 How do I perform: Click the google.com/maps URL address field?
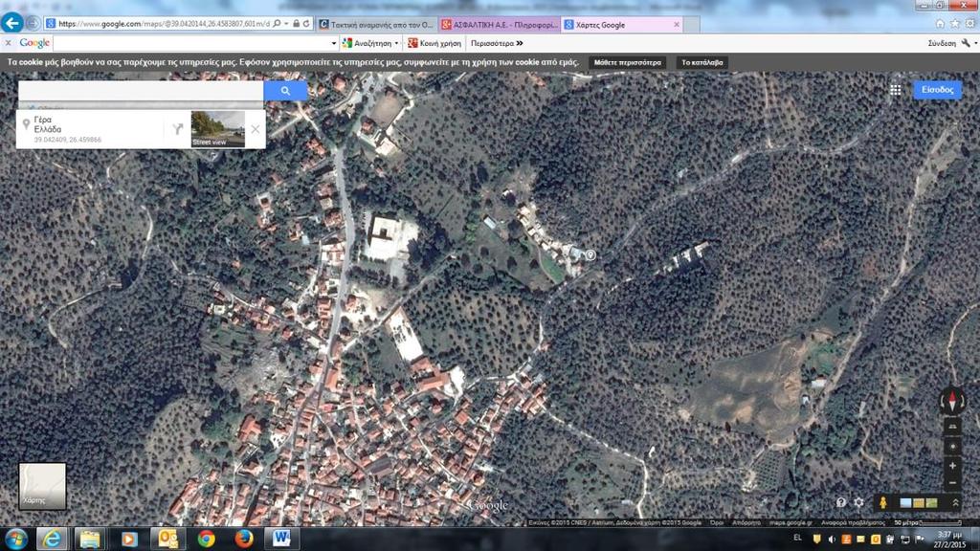pyautogui.click(x=164, y=24)
